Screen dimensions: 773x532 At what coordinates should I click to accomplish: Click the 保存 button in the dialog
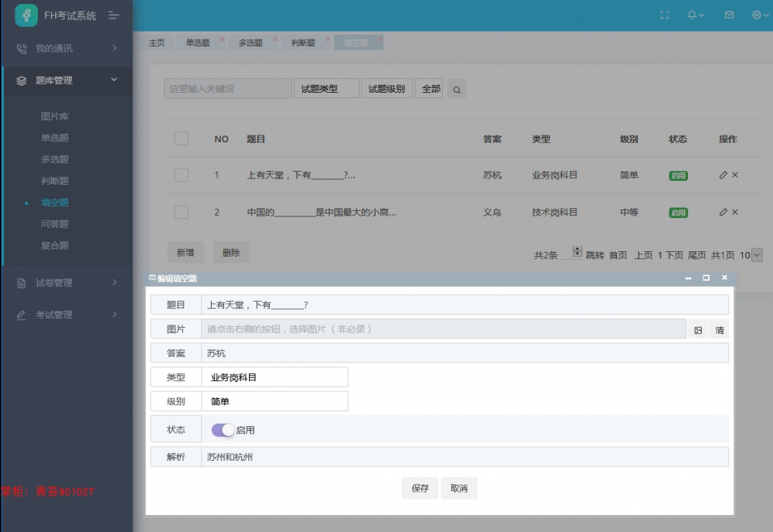(419, 488)
